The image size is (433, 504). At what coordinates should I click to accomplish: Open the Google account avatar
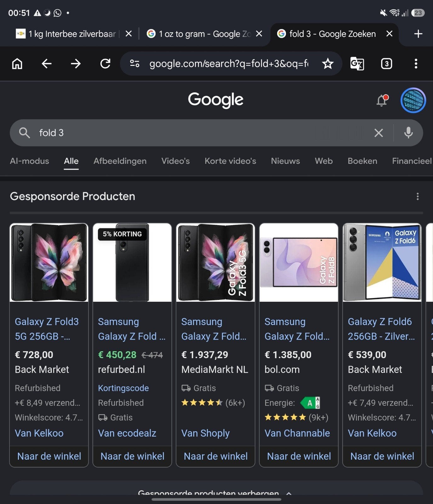(x=413, y=100)
